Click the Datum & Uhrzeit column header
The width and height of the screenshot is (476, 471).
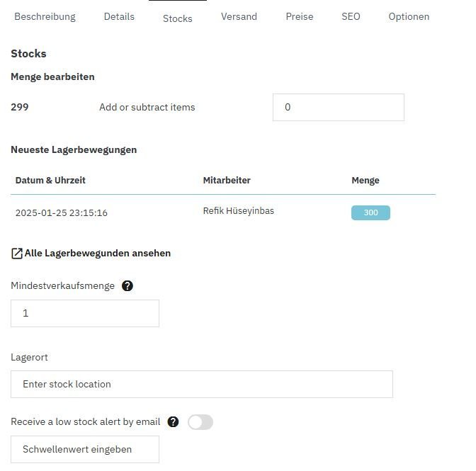point(50,181)
